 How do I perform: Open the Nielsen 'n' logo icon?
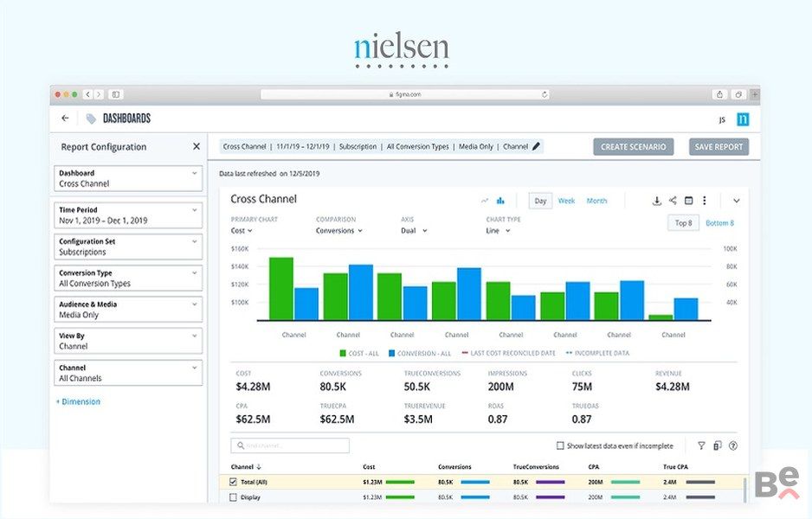pos(743,119)
